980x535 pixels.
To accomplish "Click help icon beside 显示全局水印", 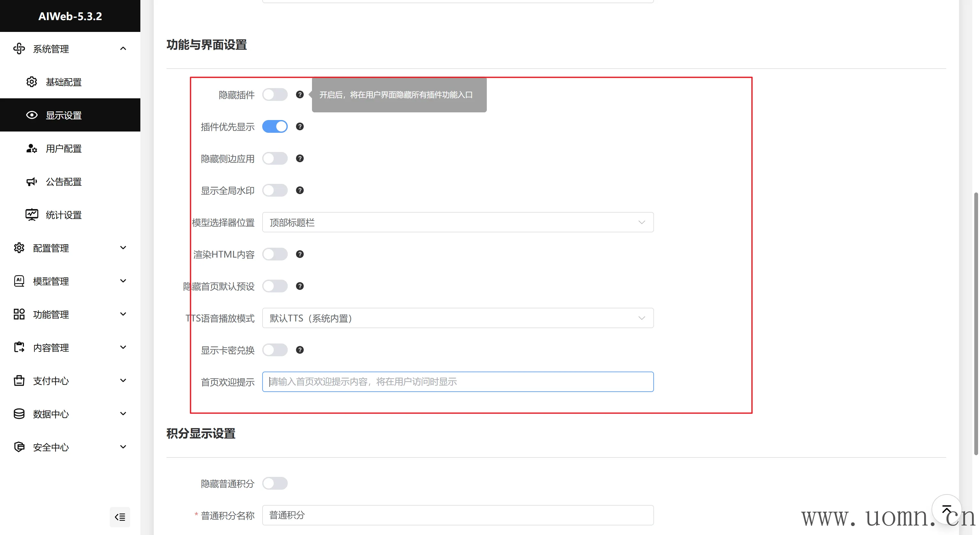I will tap(300, 190).
